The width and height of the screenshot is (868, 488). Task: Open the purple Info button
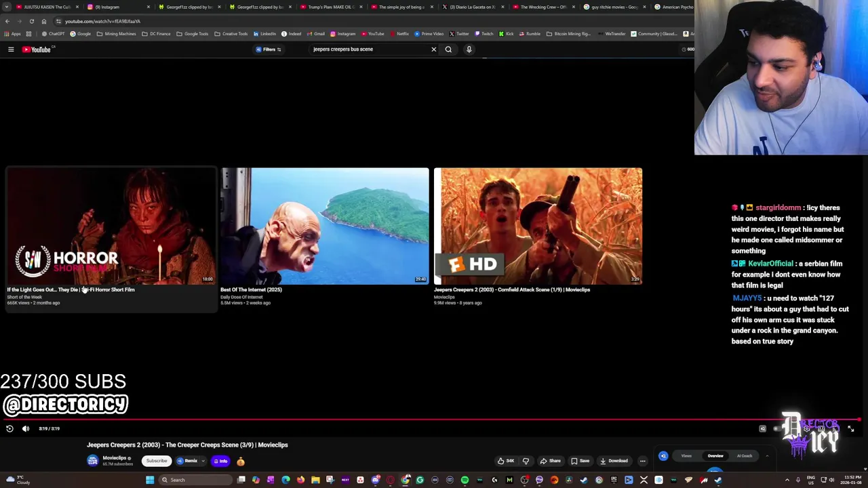220,461
